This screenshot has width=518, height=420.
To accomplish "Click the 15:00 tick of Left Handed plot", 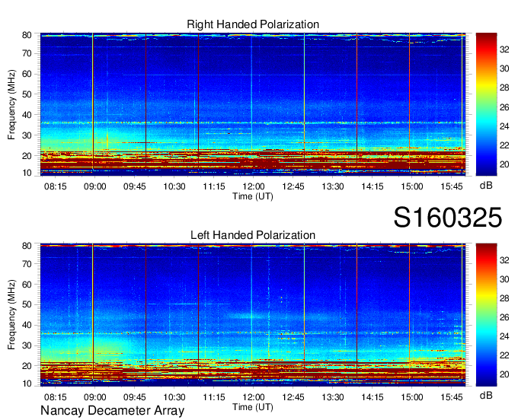I will (412, 397).
